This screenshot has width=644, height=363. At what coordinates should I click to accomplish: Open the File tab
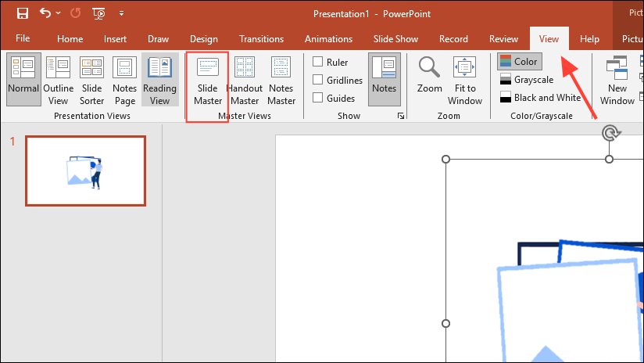[23, 38]
